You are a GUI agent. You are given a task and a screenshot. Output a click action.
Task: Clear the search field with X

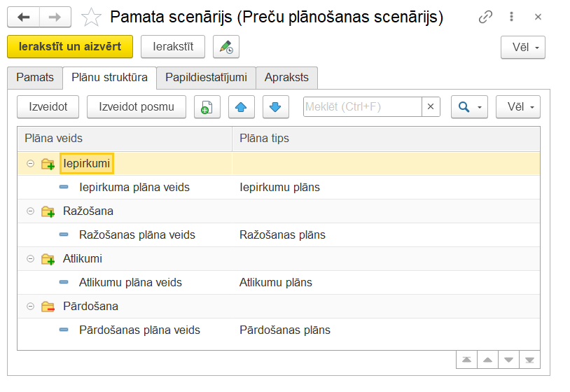[x=431, y=107]
